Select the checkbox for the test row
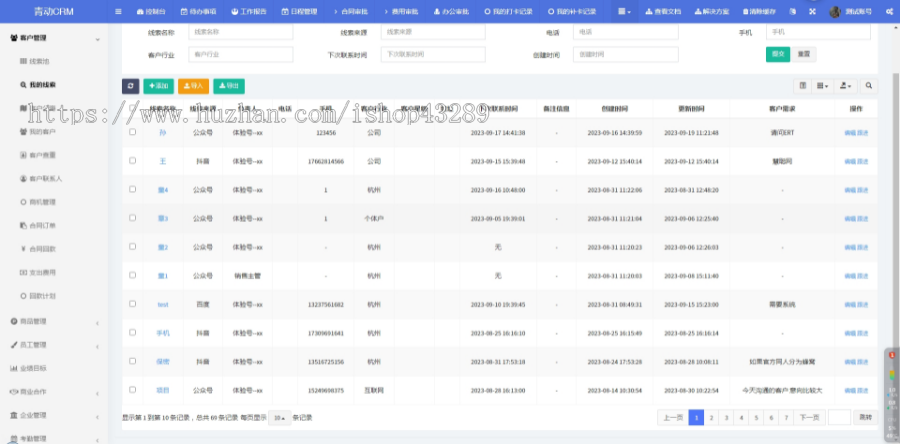900x444 pixels. (132, 303)
